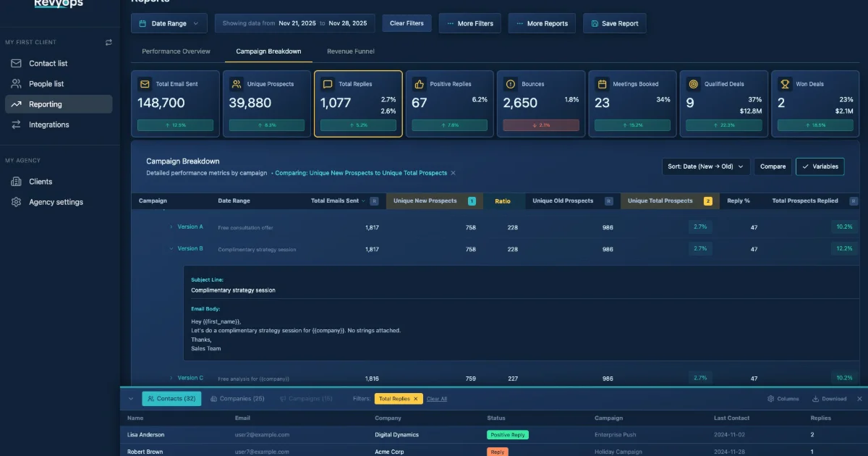This screenshot has height=456, width=868.
Task: Open Agency settings via its gear icon
Action: pos(16,202)
